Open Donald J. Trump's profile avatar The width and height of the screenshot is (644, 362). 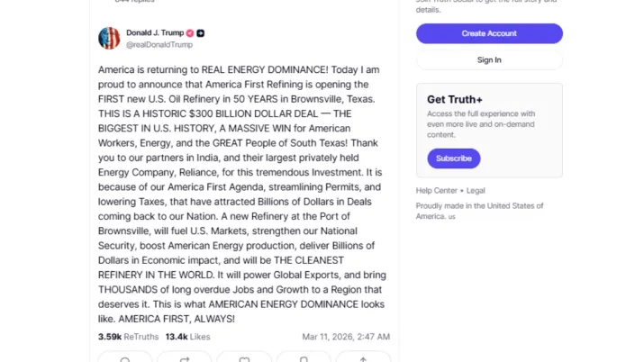point(109,38)
